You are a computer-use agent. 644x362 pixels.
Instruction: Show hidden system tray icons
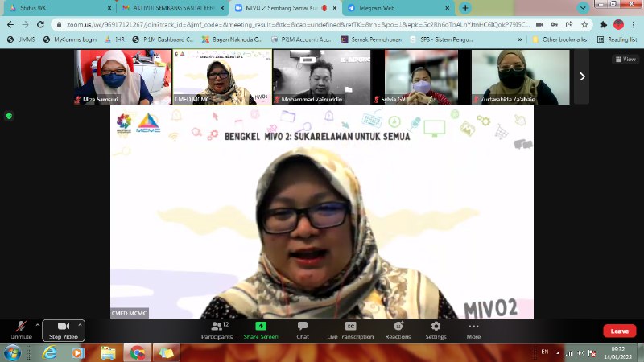558,353
